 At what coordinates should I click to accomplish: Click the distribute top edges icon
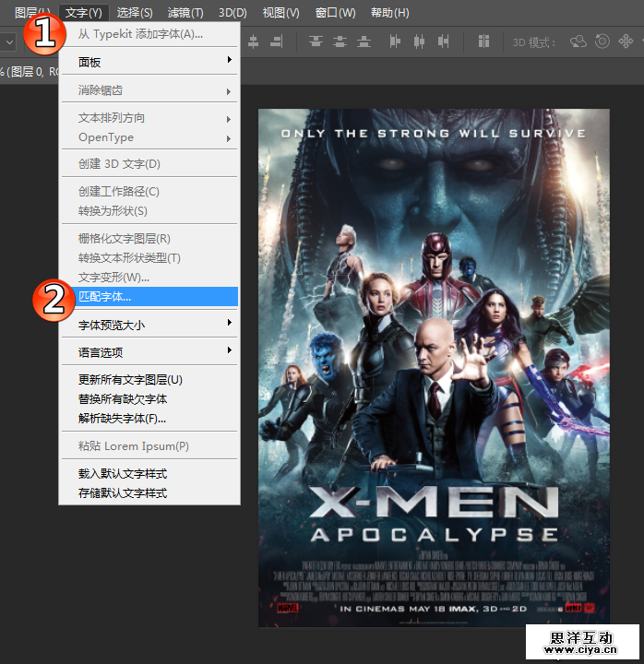[x=316, y=41]
